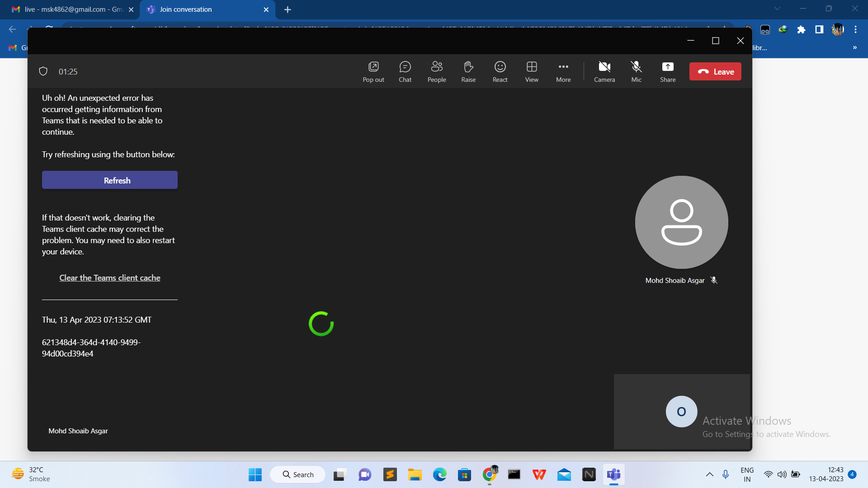Open Teams Chat taskbar icon
The width and height of the screenshot is (868, 488).
coord(365,474)
